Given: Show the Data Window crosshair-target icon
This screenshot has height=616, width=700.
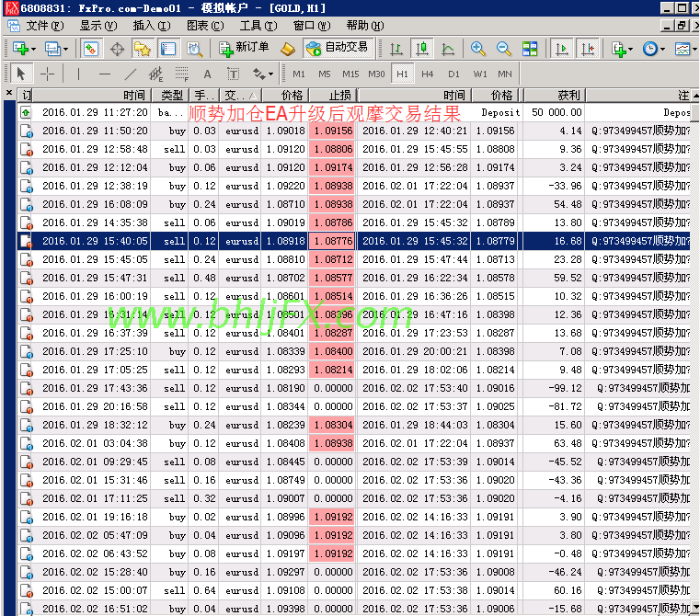Looking at the screenshot, I should 118,49.
